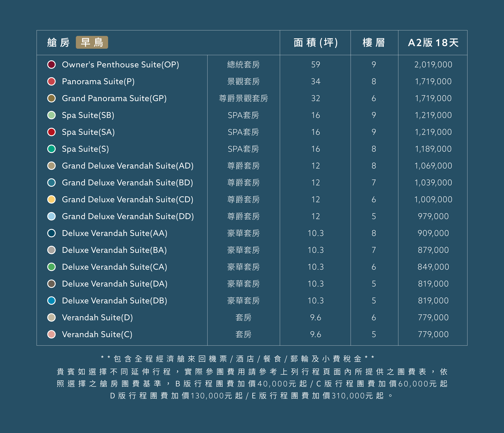Click the Owner's Penthouse Suite color dot
The image size is (504, 433).
click(x=51, y=65)
